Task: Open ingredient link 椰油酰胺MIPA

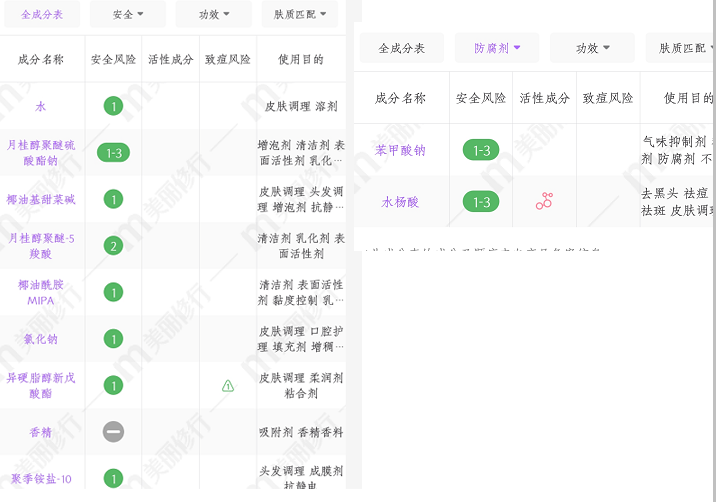Action: click(x=41, y=292)
